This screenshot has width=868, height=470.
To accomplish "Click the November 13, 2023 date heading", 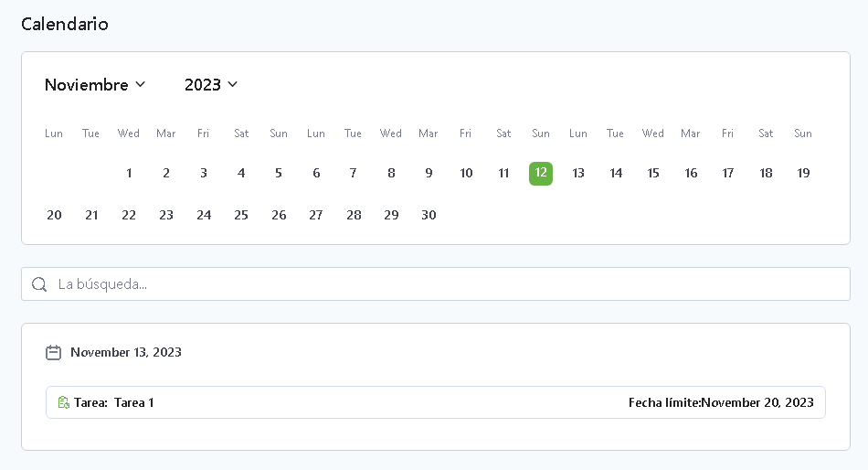I will pos(126,352).
